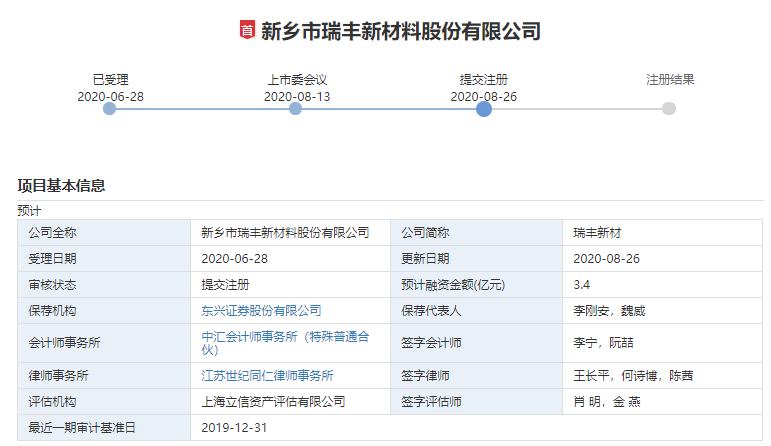This screenshot has width=771, height=446.
Task: Click the 李刚安，魏威 sponsor representatives cell
Action: pyautogui.click(x=609, y=311)
